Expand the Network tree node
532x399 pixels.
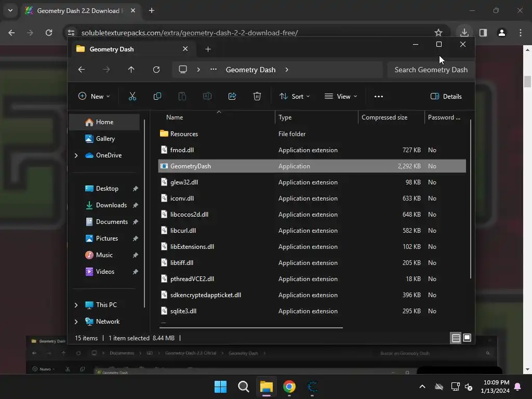point(76,322)
